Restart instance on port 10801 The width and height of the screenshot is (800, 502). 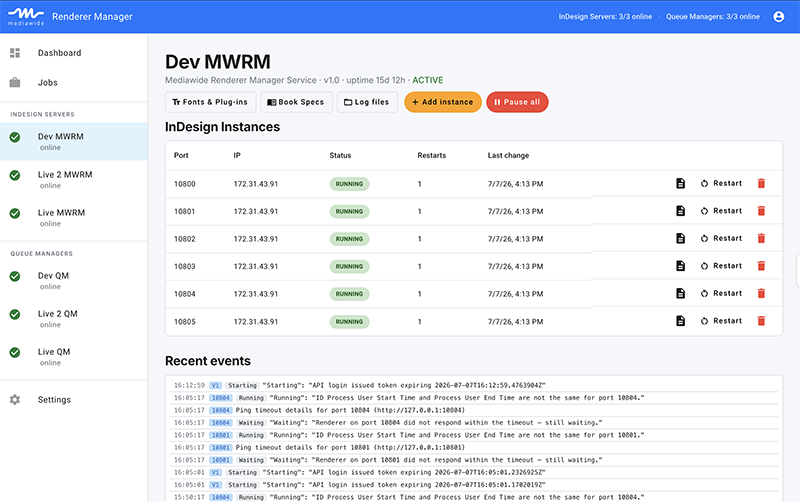pyautogui.click(x=721, y=211)
